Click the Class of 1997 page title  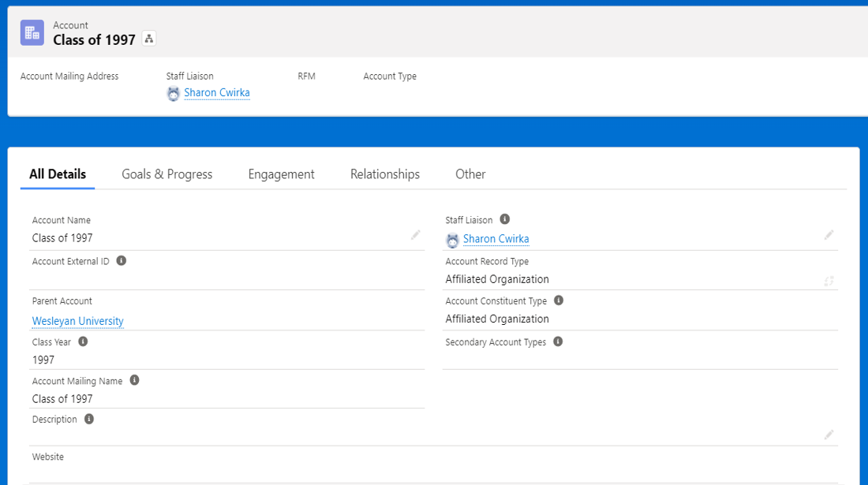(x=94, y=39)
